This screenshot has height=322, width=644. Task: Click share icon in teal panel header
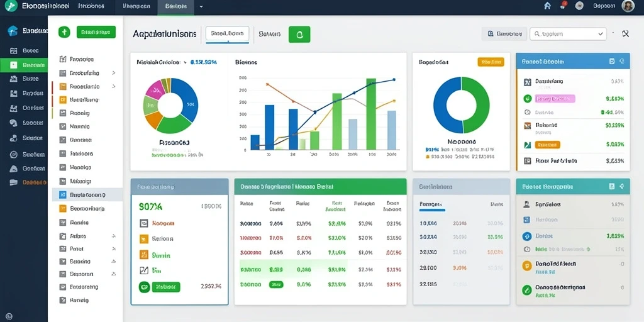tap(622, 186)
